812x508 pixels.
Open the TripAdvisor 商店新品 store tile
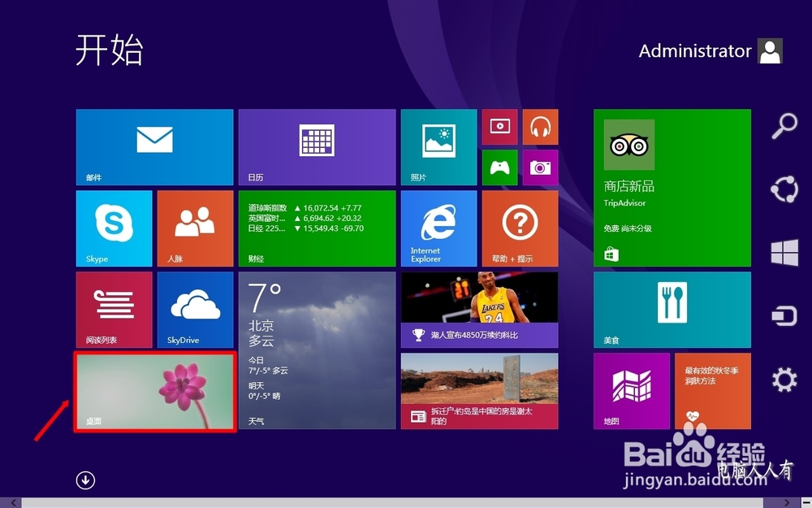click(x=672, y=187)
